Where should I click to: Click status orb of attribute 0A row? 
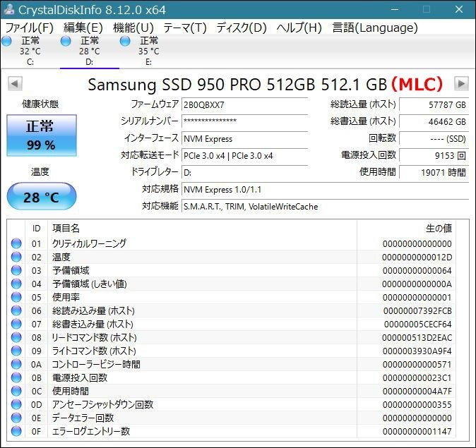coord(16,364)
